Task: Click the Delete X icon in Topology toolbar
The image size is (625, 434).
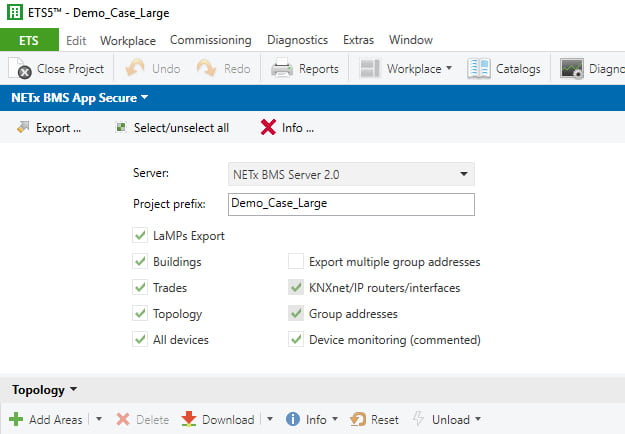Action: pos(123,419)
